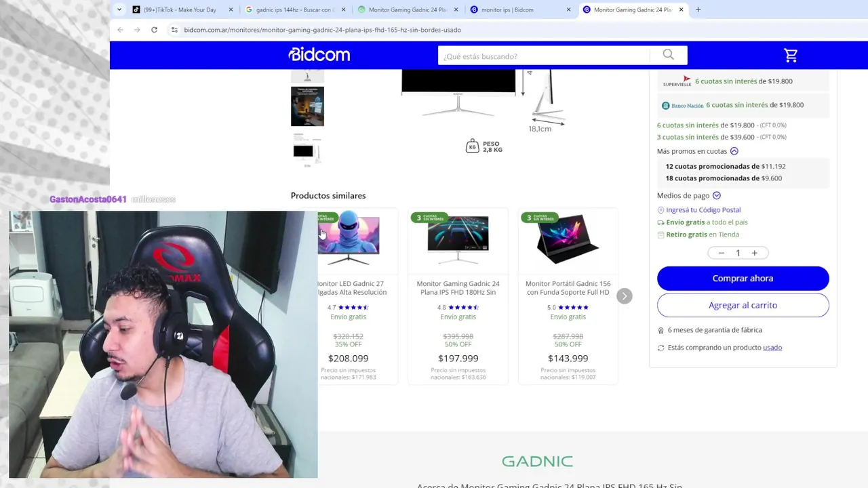The height and width of the screenshot is (488, 868).
Task: Click the store icon beside Retiro gratis
Action: (x=660, y=235)
